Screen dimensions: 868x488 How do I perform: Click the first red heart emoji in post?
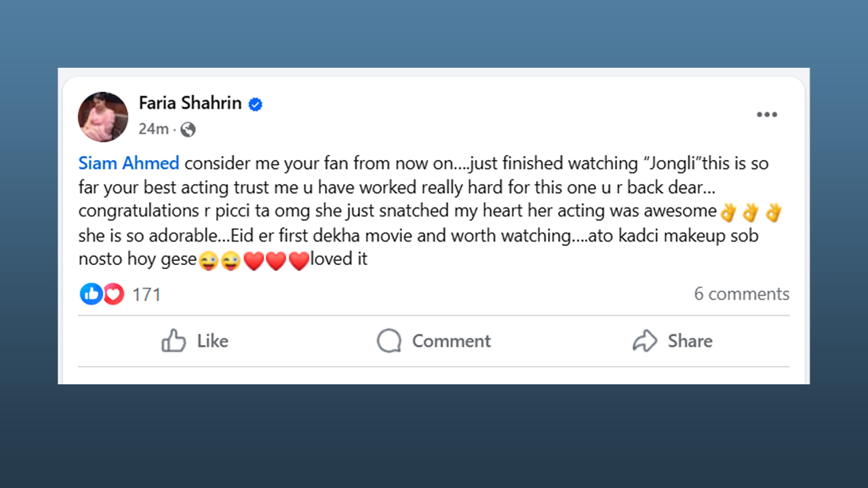pos(253,261)
